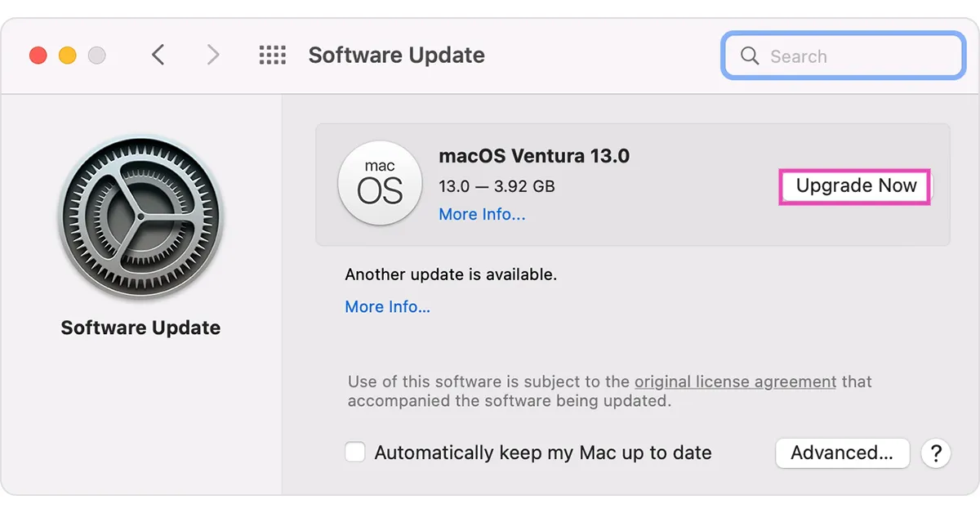The height and width of the screenshot is (513, 980).
Task: Click the magnifying glass in search field
Action: 749,56
